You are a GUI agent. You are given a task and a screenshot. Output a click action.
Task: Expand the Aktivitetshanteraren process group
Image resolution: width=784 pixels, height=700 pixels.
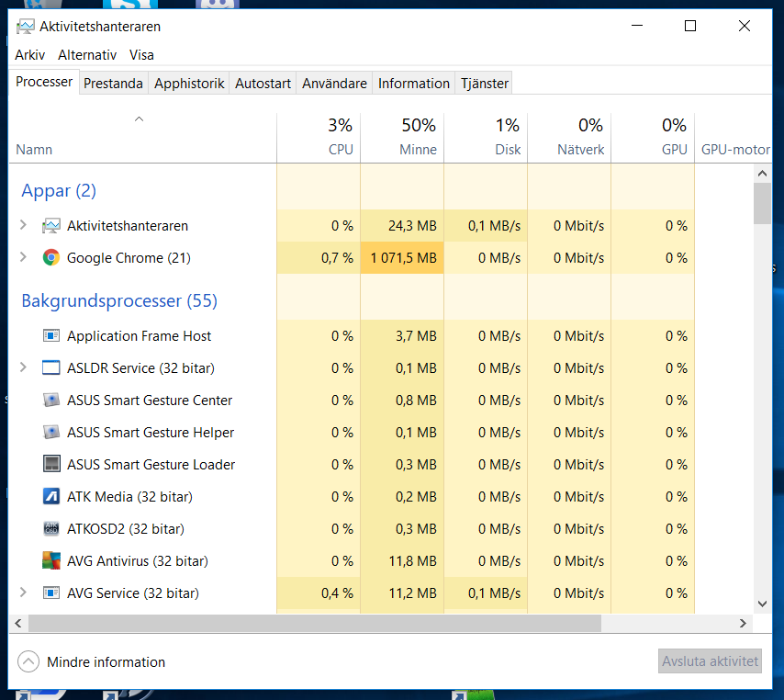coord(23,225)
